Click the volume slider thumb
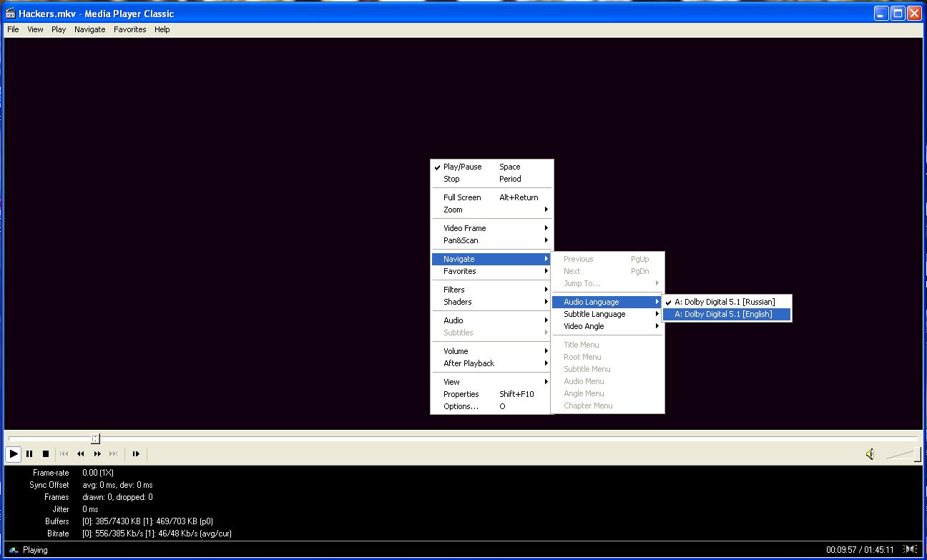The image size is (927, 560). pyautogui.click(x=917, y=454)
